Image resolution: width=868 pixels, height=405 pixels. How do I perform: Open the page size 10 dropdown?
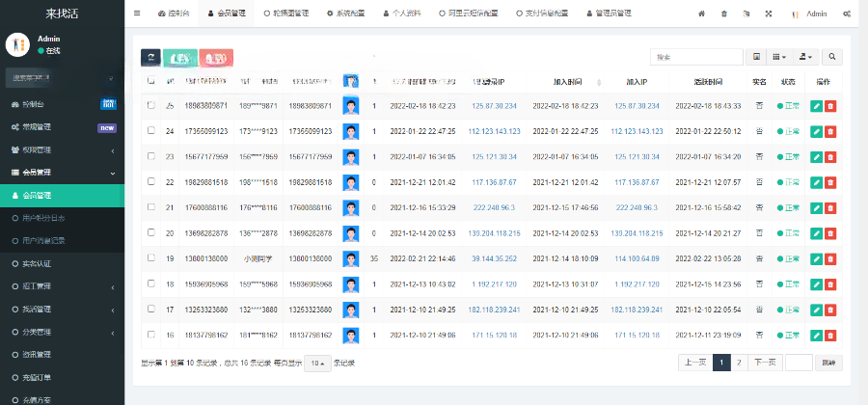tap(317, 364)
